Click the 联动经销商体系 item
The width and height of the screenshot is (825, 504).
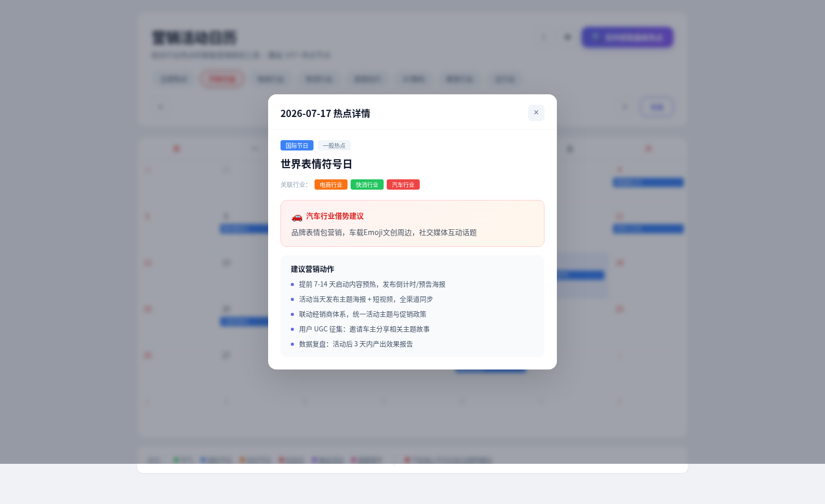359,314
